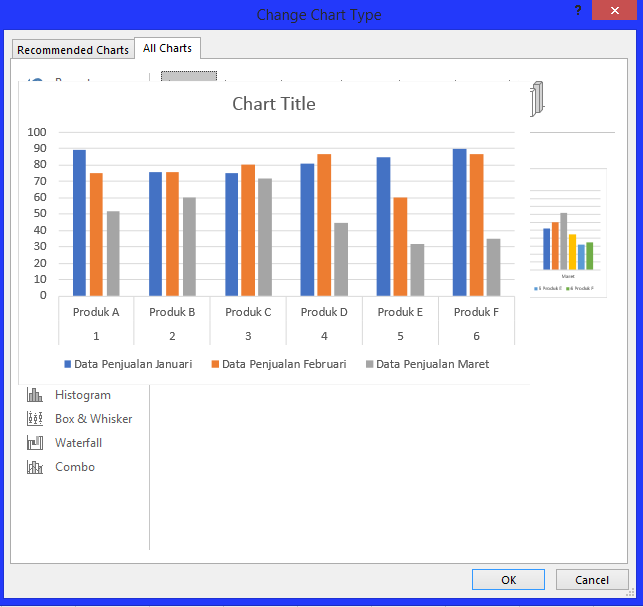Click the Cancel button
643x607 pixels.
[x=592, y=580]
